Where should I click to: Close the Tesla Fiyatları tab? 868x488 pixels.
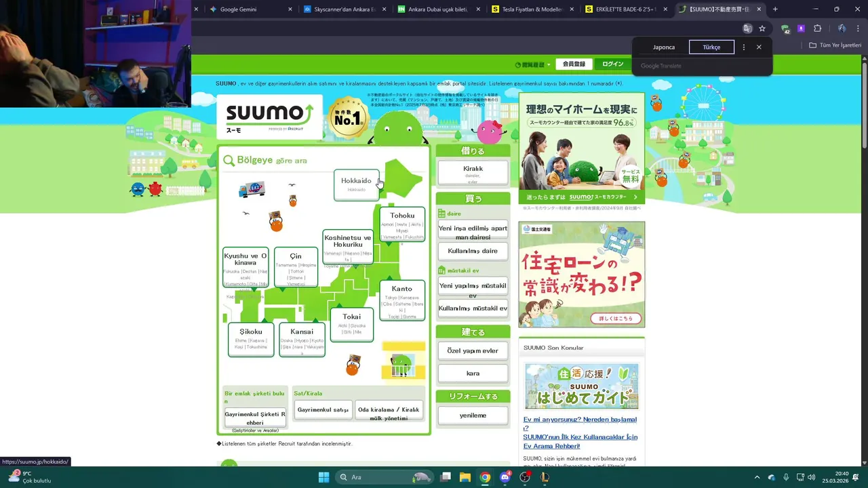pyautogui.click(x=572, y=9)
